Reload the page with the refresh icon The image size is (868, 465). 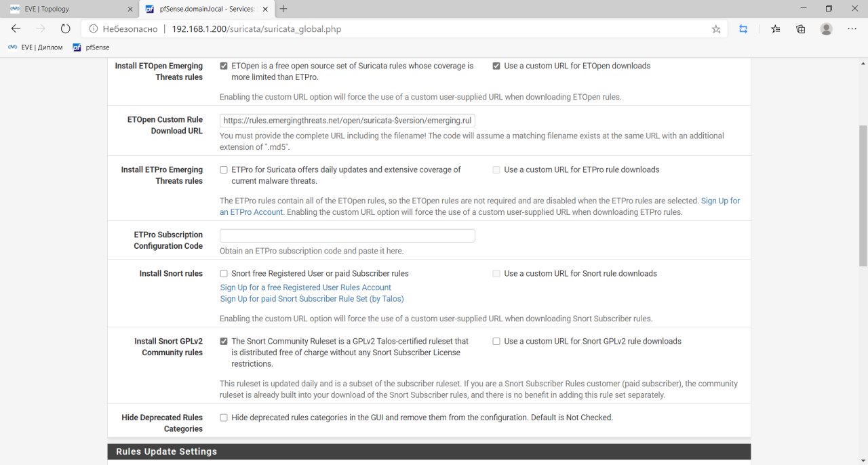(65, 29)
